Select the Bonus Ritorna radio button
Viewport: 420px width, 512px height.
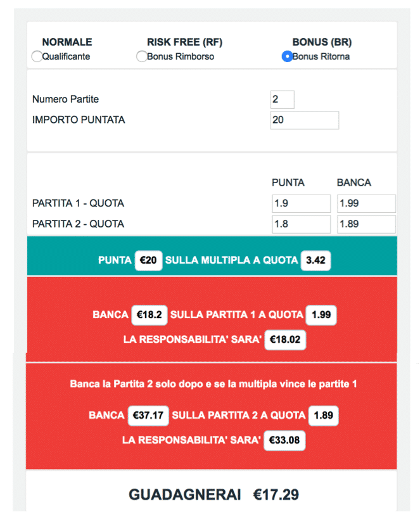[287, 56]
